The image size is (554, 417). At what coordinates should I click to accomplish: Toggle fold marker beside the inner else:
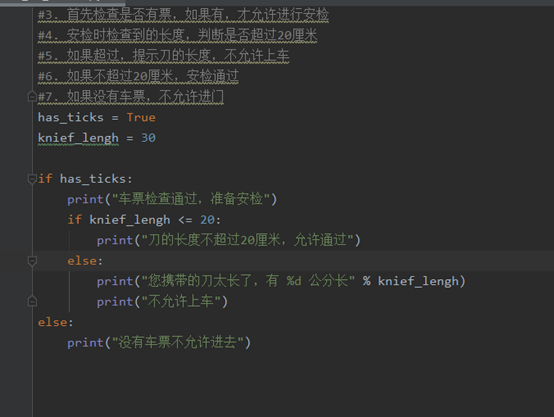point(32,261)
